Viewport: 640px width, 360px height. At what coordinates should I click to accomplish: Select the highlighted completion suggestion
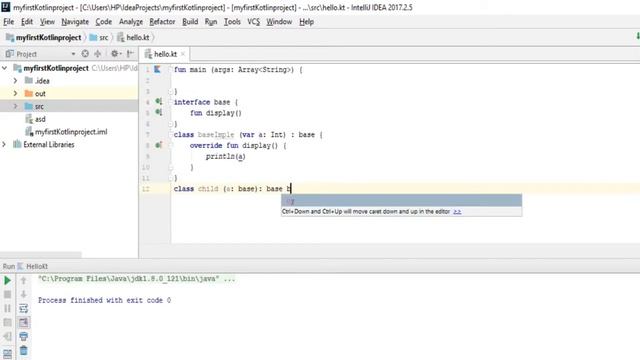(401, 200)
